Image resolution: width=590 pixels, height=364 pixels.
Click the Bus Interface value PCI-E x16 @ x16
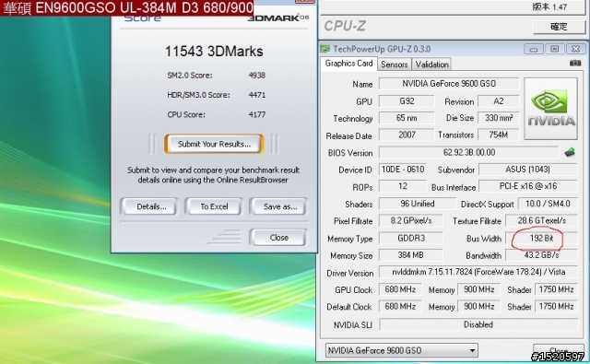click(527, 186)
